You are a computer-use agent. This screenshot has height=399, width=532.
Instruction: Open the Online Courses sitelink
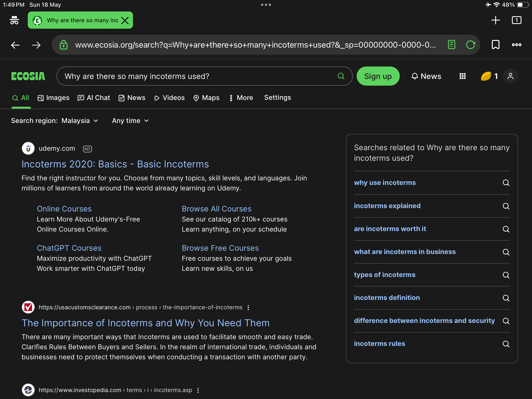(x=64, y=209)
